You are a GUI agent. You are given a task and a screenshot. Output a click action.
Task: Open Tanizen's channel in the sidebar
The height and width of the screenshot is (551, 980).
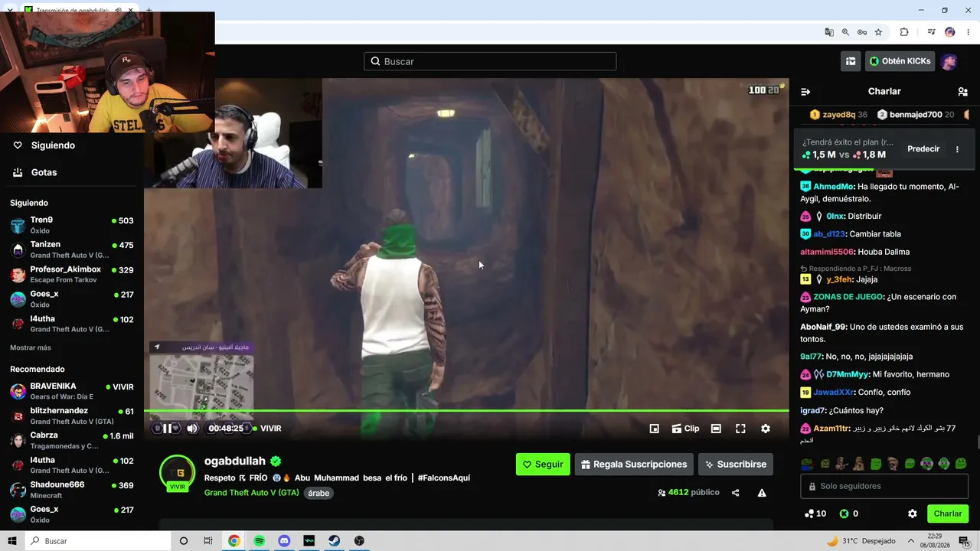point(72,249)
